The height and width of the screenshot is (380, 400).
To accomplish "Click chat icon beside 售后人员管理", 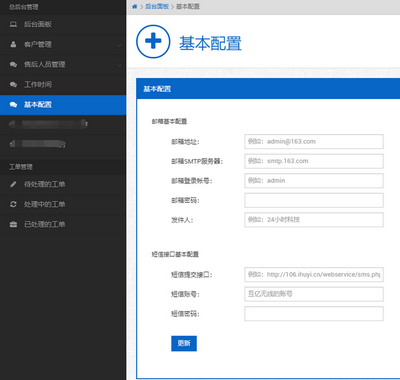I will pos(13,65).
